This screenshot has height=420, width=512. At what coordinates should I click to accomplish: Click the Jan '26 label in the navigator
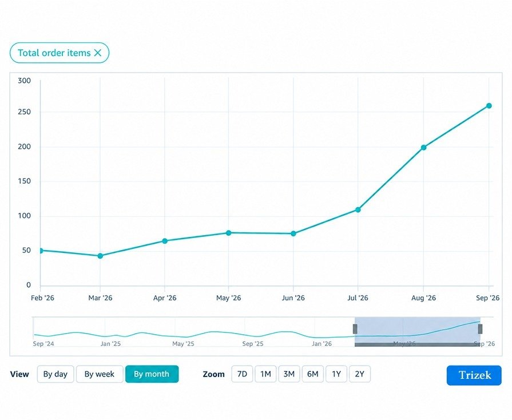[322, 343]
